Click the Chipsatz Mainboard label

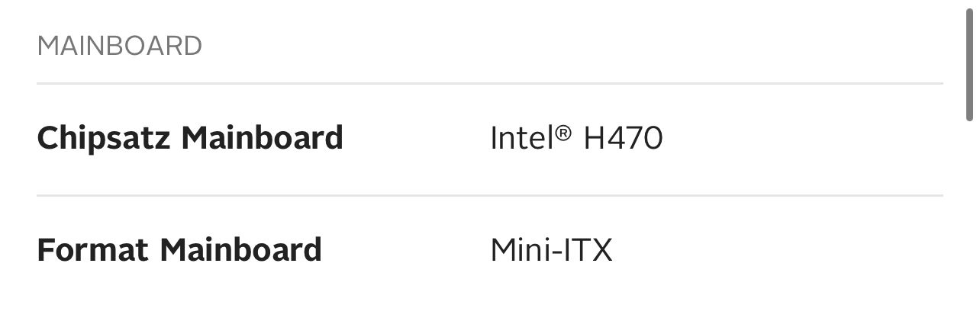coord(189,139)
